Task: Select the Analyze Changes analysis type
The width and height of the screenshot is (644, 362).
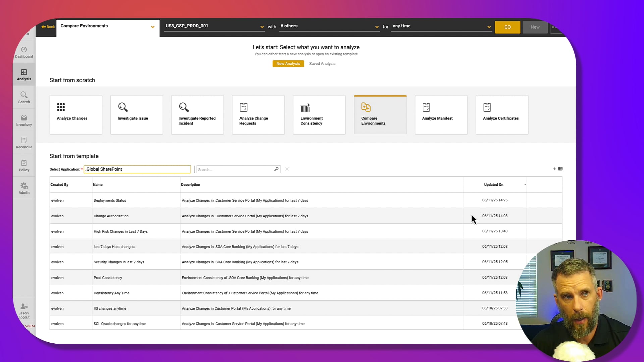Action: [x=75, y=114]
